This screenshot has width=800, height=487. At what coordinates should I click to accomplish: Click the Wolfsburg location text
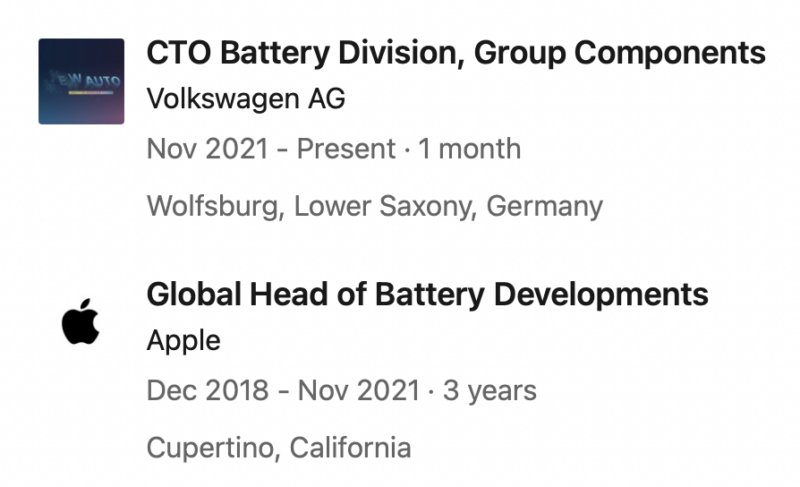pyautogui.click(x=209, y=206)
